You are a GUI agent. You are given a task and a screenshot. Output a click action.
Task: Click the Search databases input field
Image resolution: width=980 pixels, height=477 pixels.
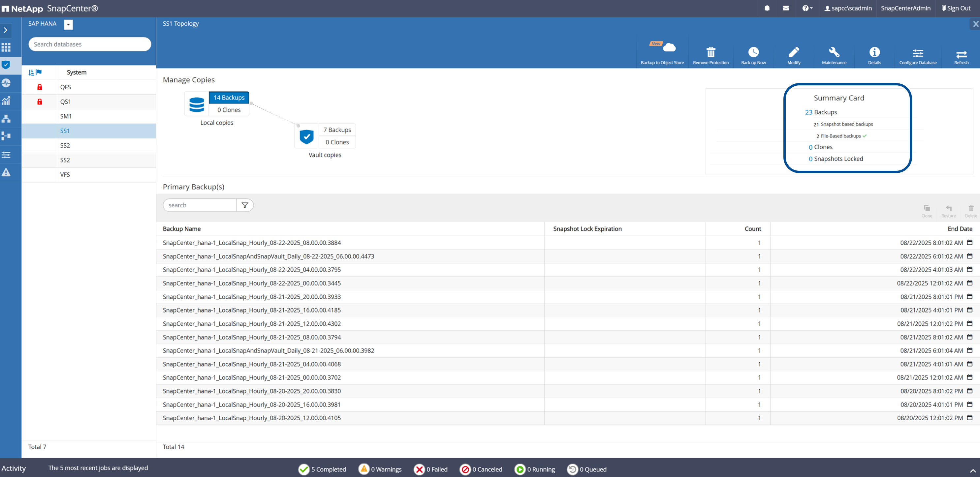click(89, 45)
